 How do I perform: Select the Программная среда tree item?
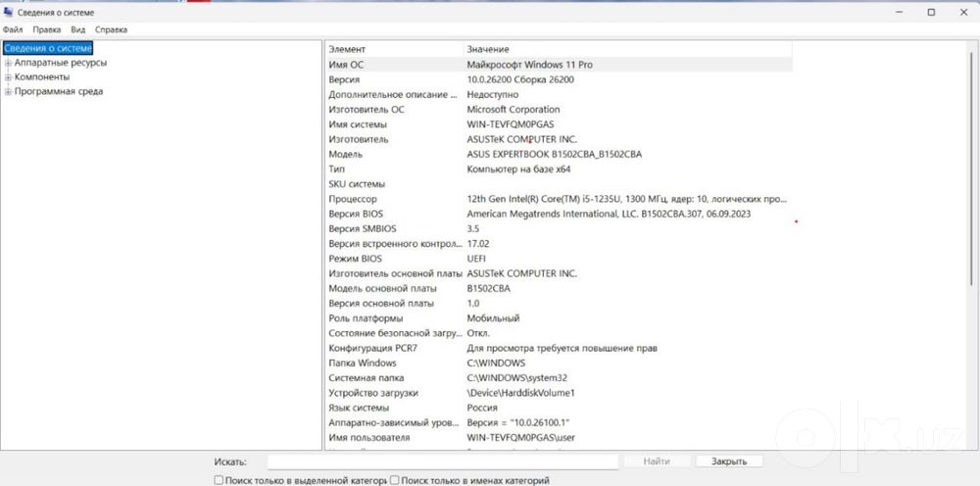coord(59,91)
